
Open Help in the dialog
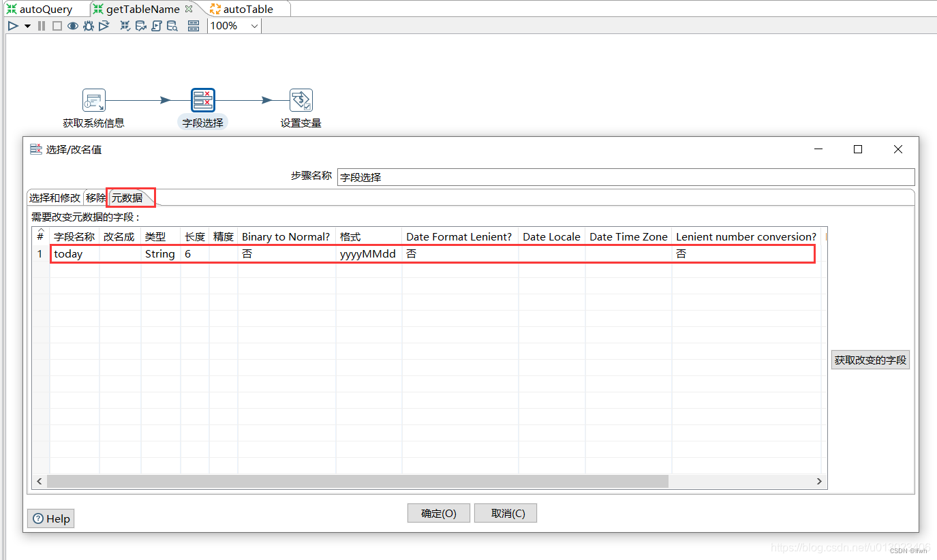pyautogui.click(x=50, y=518)
